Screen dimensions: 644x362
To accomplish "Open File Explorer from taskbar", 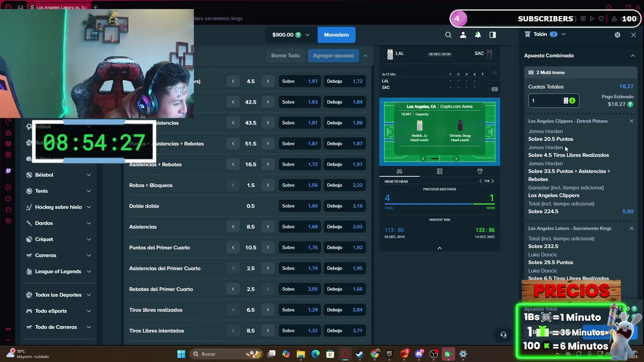I will tap(300, 354).
